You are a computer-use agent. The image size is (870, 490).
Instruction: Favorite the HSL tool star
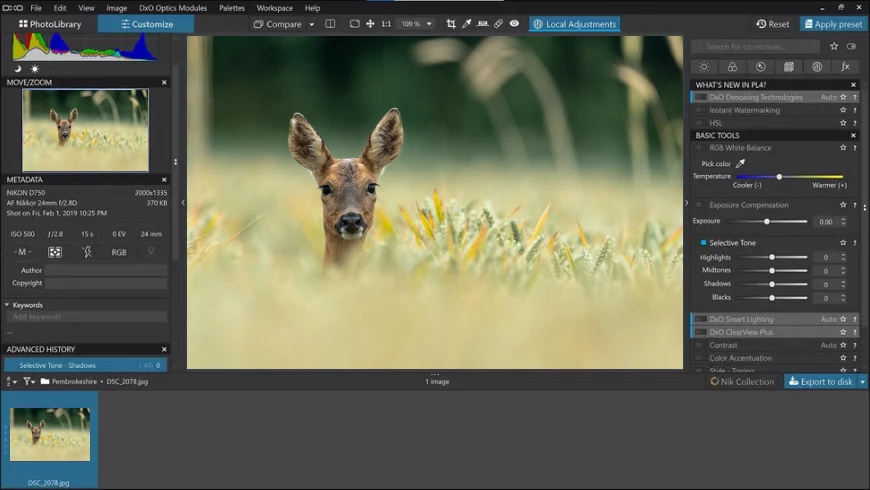coord(843,123)
